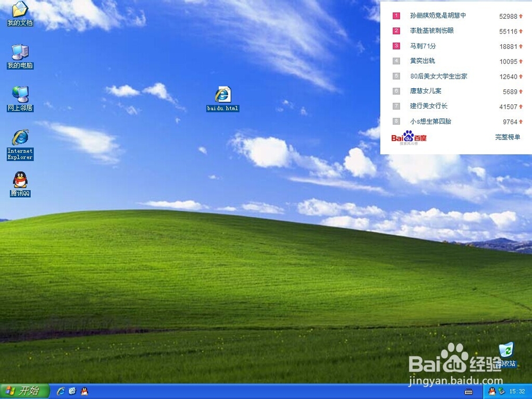Open trending topic 建行美女行长
The width and height of the screenshot is (532, 399).
point(429,106)
